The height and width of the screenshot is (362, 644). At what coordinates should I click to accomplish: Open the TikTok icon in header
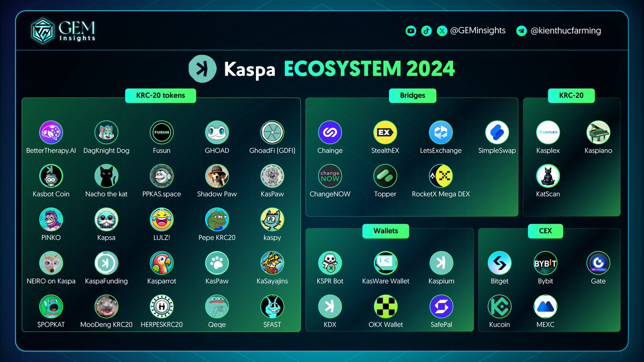(426, 31)
